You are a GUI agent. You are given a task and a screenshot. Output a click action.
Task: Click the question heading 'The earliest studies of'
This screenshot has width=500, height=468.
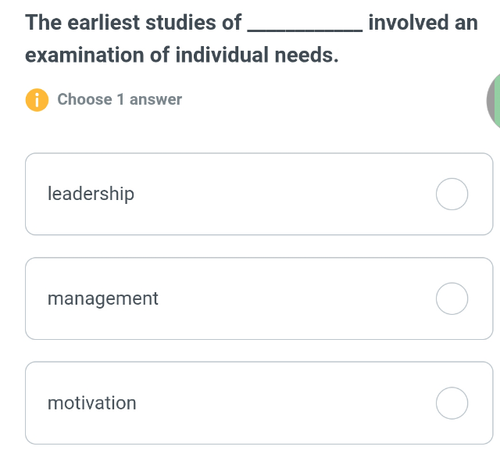point(133,23)
